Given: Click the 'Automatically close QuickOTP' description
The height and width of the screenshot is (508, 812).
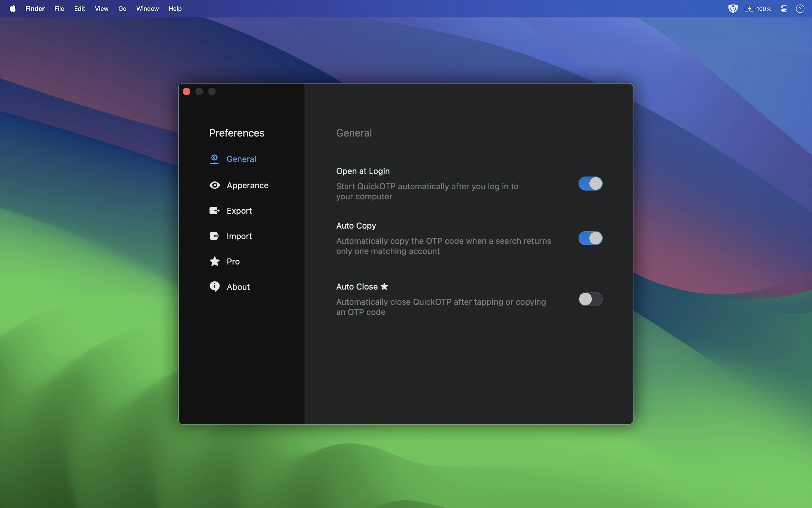Looking at the screenshot, I should [441, 307].
